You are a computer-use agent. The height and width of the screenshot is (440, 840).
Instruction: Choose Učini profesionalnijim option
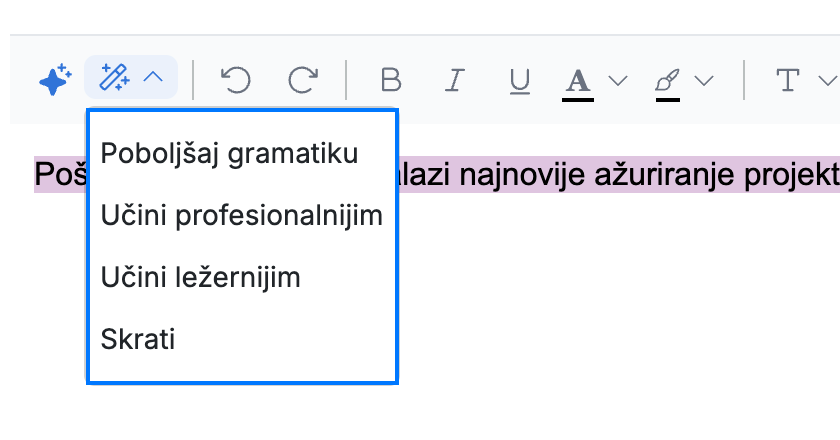242,215
